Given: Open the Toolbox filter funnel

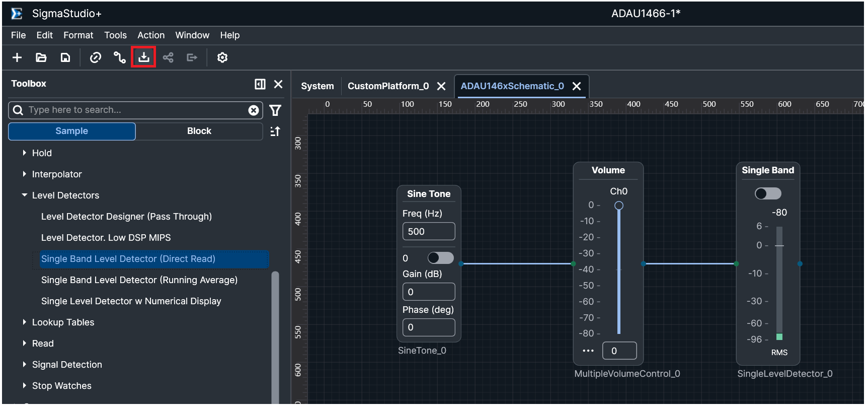Looking at the screenshot, I should point(275,110).
